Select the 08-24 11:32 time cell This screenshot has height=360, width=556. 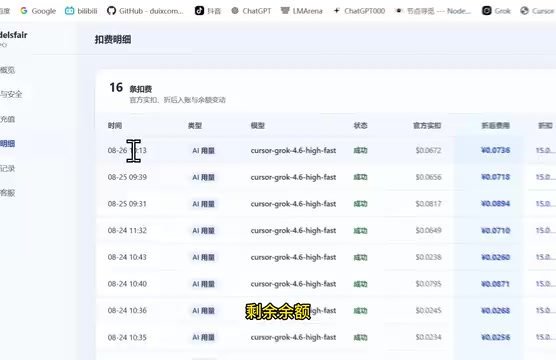tap(127, 231)
